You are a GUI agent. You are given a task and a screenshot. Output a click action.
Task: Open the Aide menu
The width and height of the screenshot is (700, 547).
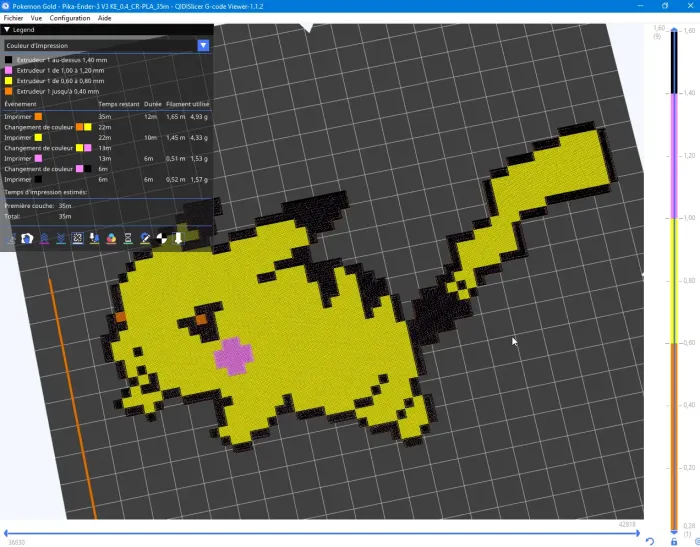[104, 18]
